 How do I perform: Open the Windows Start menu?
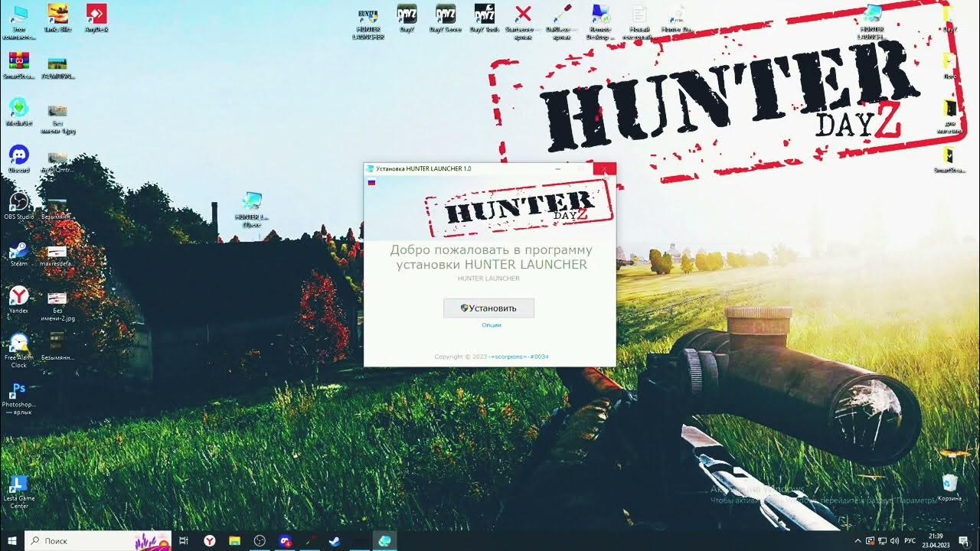point(12,540)
